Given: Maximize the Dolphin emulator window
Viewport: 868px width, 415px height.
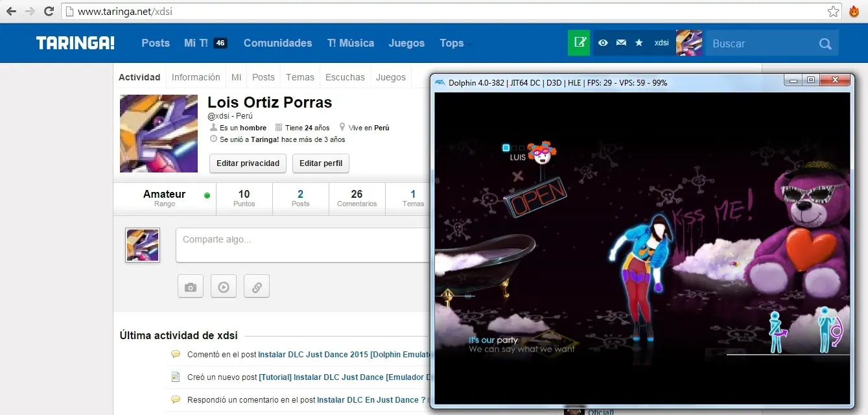Looking at the screenshot, I should 810,80.
